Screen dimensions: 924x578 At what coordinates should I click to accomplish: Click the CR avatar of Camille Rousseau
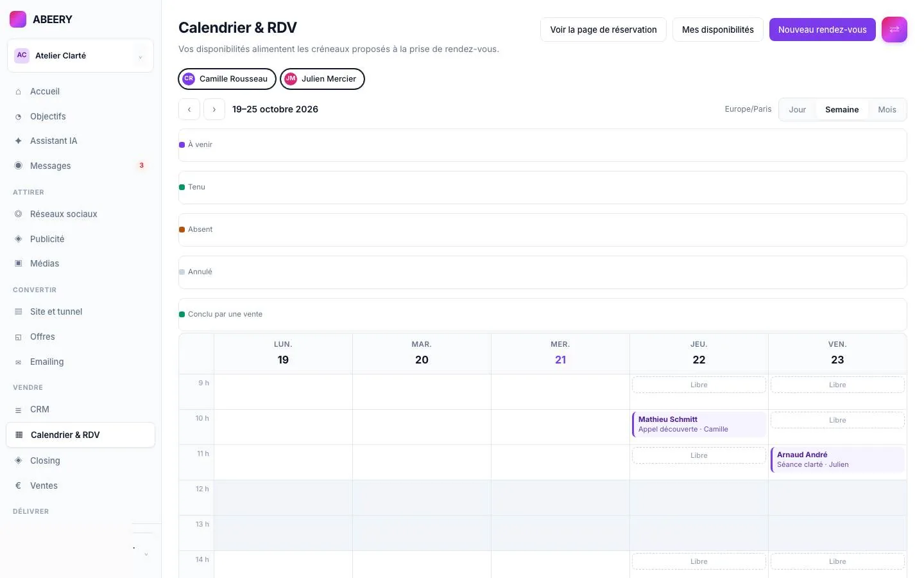(x=189, y=79)
